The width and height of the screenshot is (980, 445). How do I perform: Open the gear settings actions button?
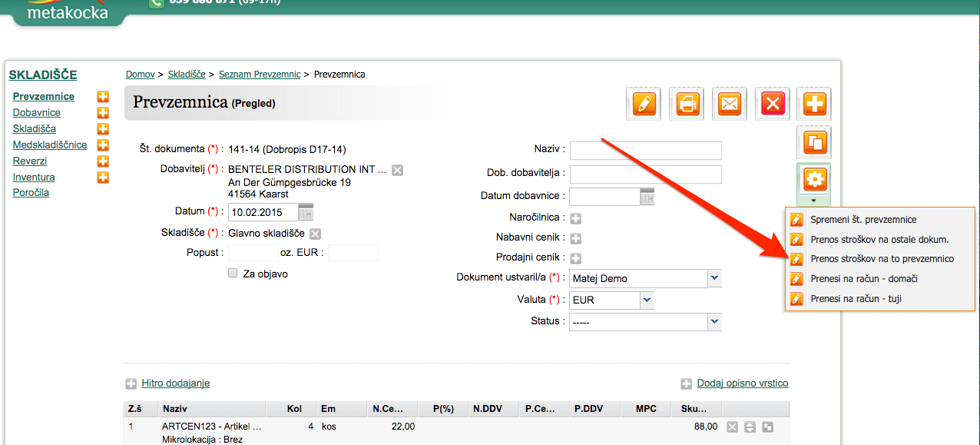tap(814, 180)
